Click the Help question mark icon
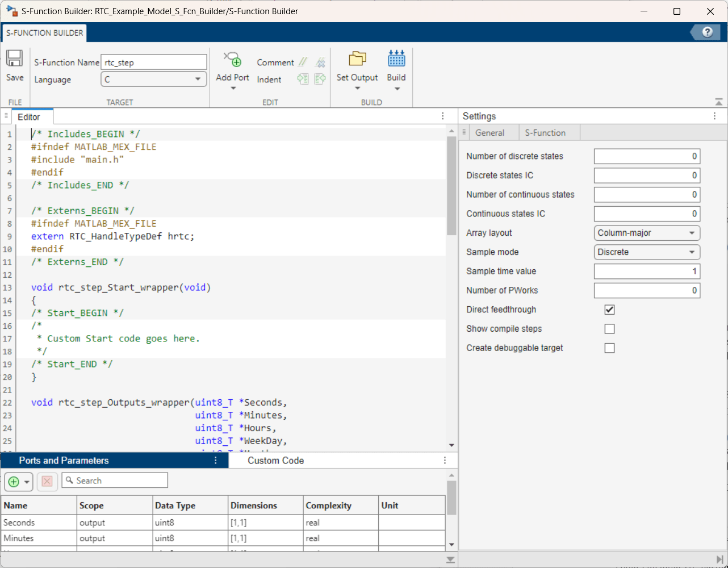This screenshot has height=568, width=728. point(707,32)
